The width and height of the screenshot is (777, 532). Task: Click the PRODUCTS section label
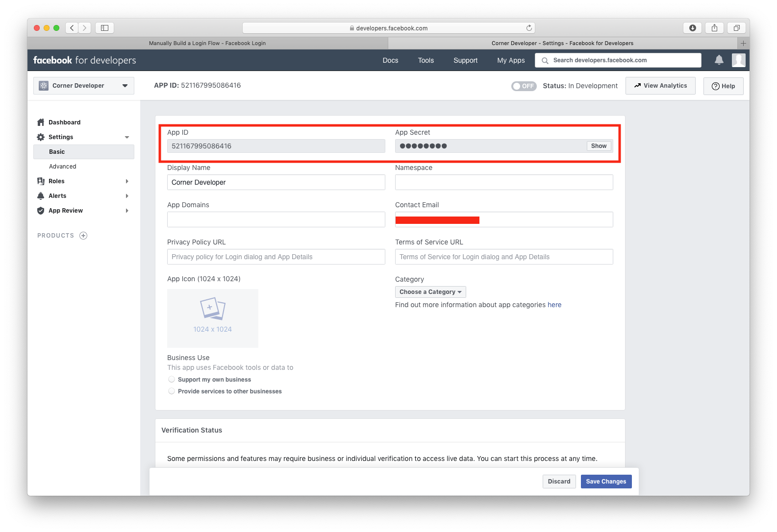(55, 236)
